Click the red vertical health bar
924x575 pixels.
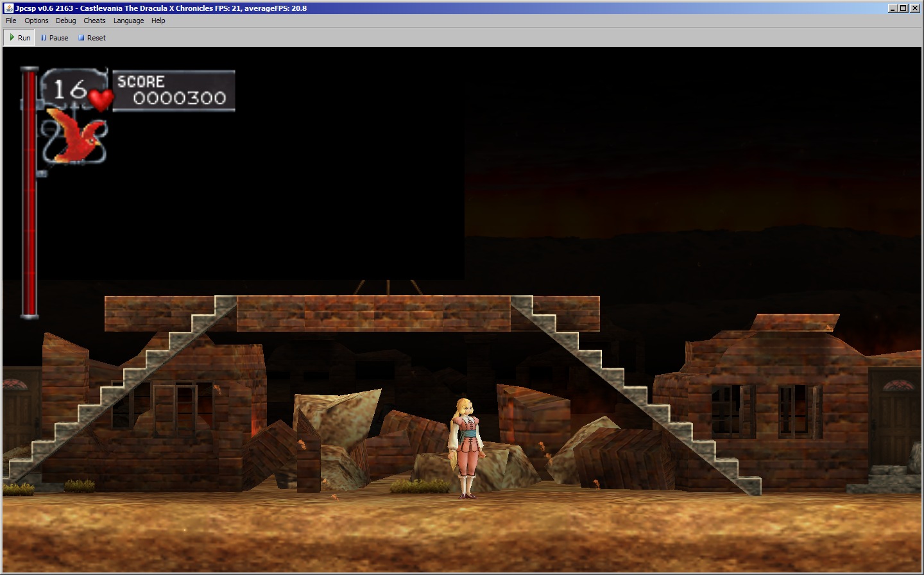(x=29, y=193)
